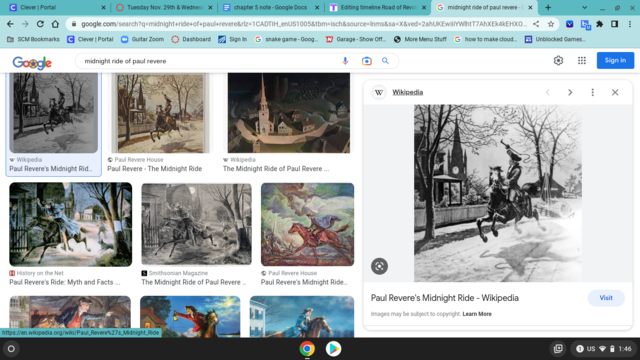640x360 pixels.
Task: Switch to Editing timeline Road of Revolution tab
Action: pyautogui.click(x=378, y=7)
